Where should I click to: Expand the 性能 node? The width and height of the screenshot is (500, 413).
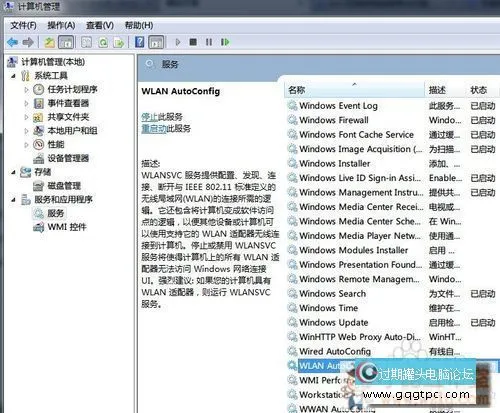(26, 145)
